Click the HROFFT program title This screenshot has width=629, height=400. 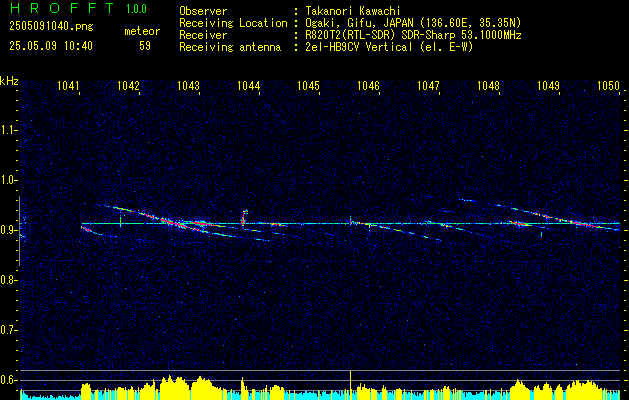tap(62, 8)
